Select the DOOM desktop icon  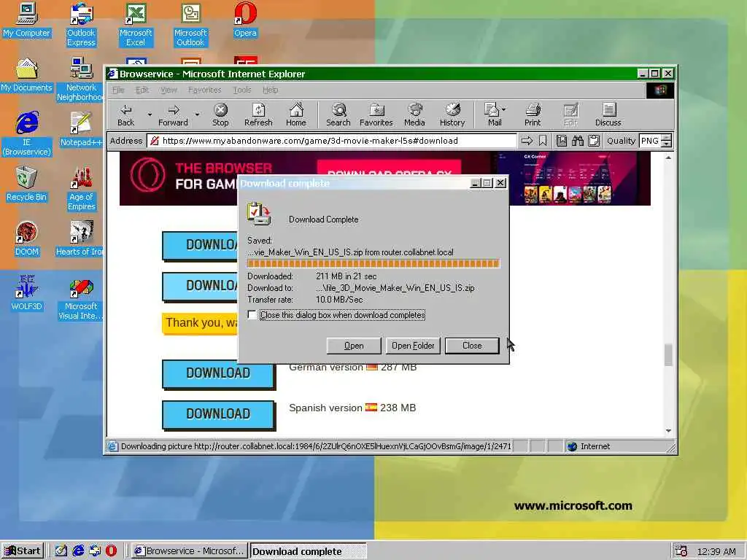pos(26,238)
